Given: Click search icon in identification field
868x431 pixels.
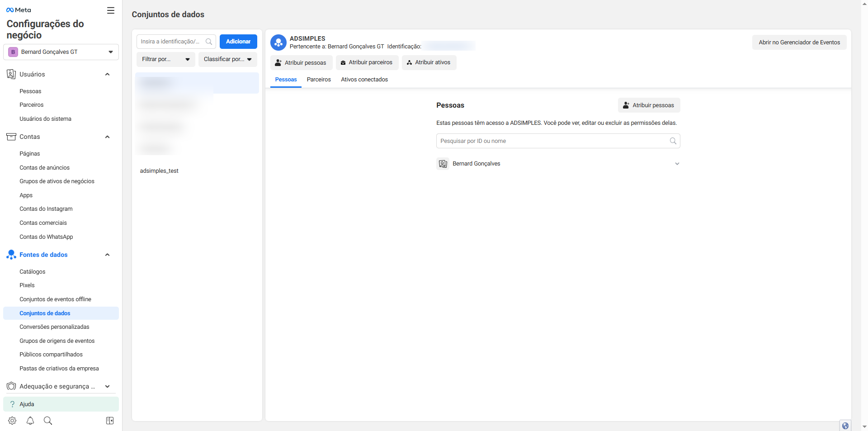Looking at the screenshot, I should pyautogui.click(x=209, y=42).
